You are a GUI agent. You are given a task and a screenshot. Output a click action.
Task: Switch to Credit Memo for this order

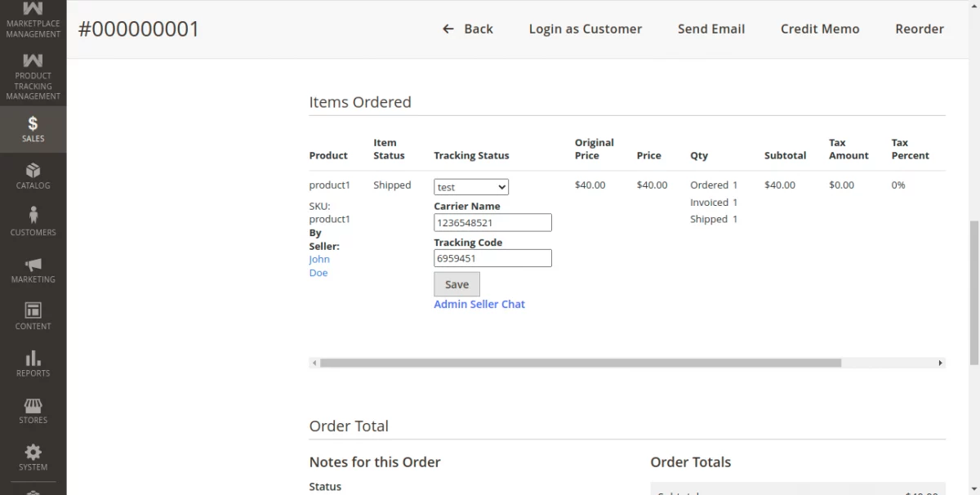tap(820, 29)
